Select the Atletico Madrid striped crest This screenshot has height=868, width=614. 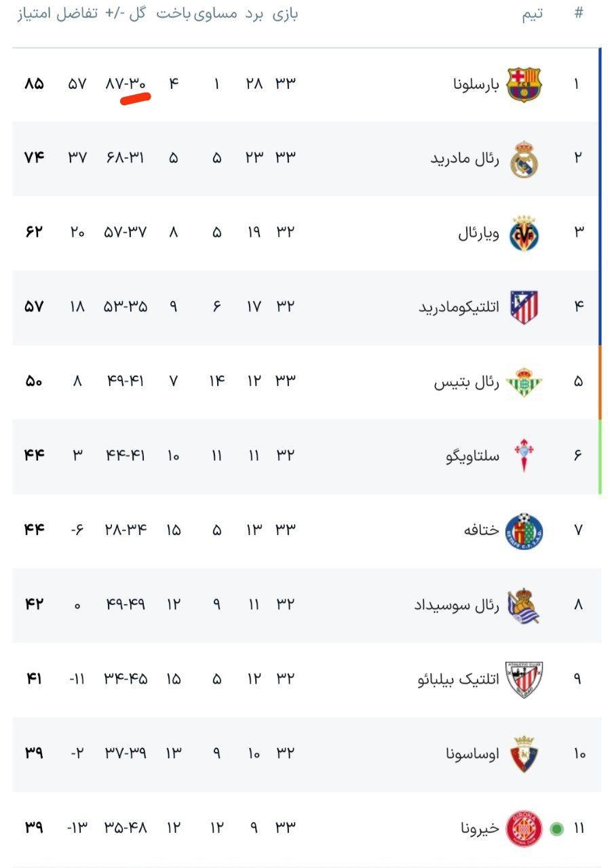click(524, 307)
